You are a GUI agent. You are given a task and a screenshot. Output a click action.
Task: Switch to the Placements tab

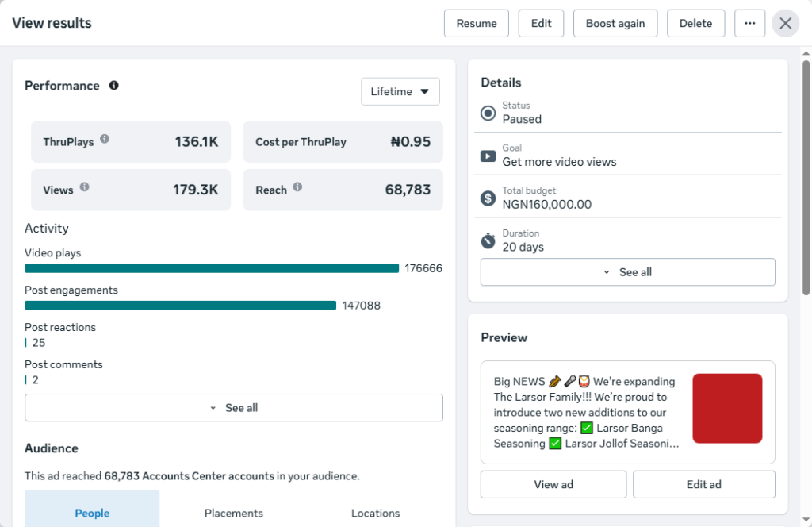coord(234,513)
